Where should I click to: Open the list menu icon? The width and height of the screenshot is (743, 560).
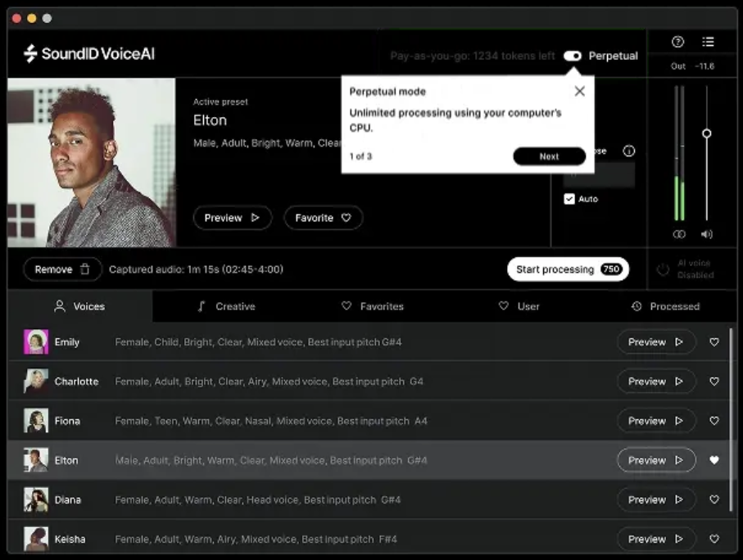(x=708, y=43)
